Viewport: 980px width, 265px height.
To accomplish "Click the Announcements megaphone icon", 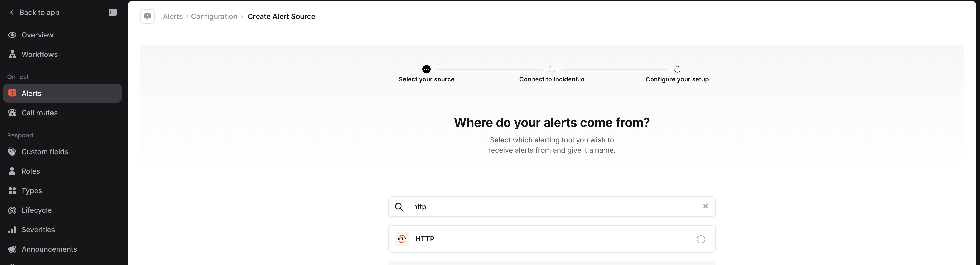I will [12, 249].
